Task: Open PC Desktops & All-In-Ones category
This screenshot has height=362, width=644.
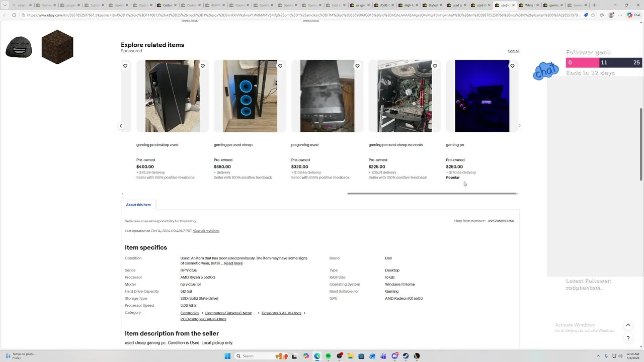Action: tap(203, 319)
